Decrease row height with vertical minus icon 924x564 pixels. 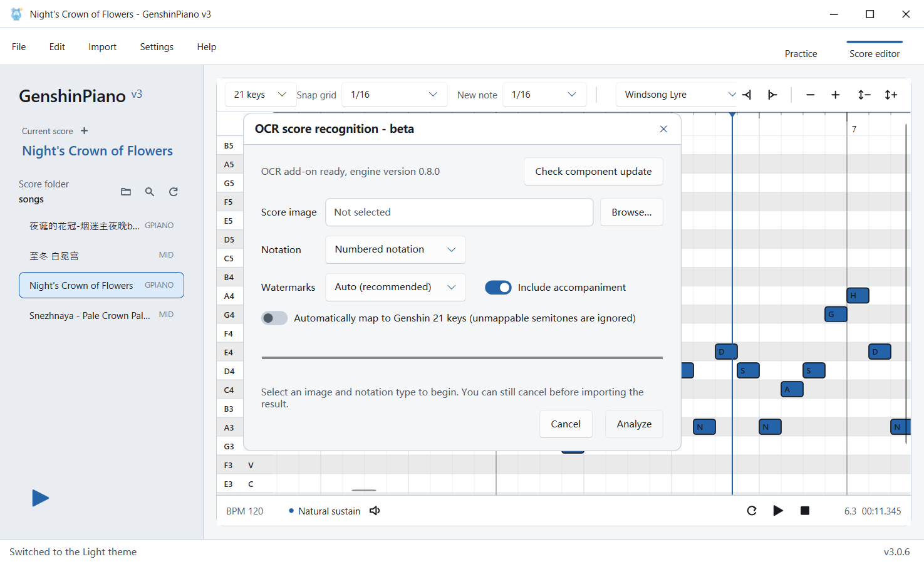point(864,95)
